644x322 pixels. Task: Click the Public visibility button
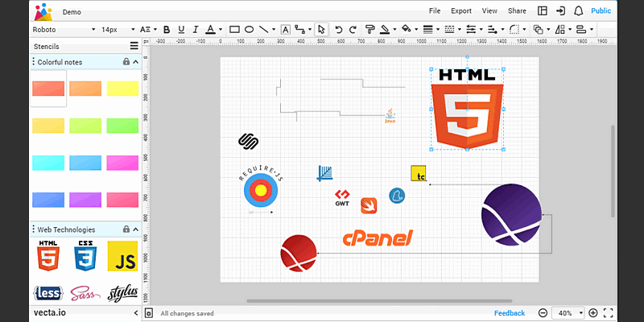[x=601, y=11]
